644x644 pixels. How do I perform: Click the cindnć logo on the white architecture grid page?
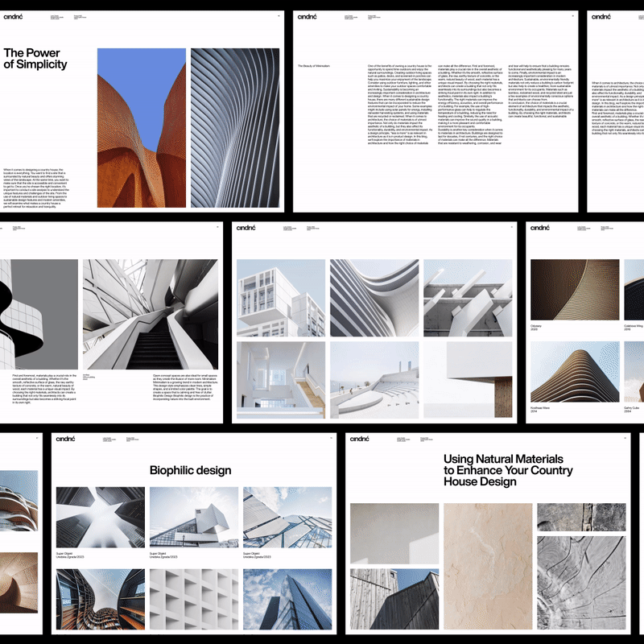pyautogui.click(x=246, y=228)
